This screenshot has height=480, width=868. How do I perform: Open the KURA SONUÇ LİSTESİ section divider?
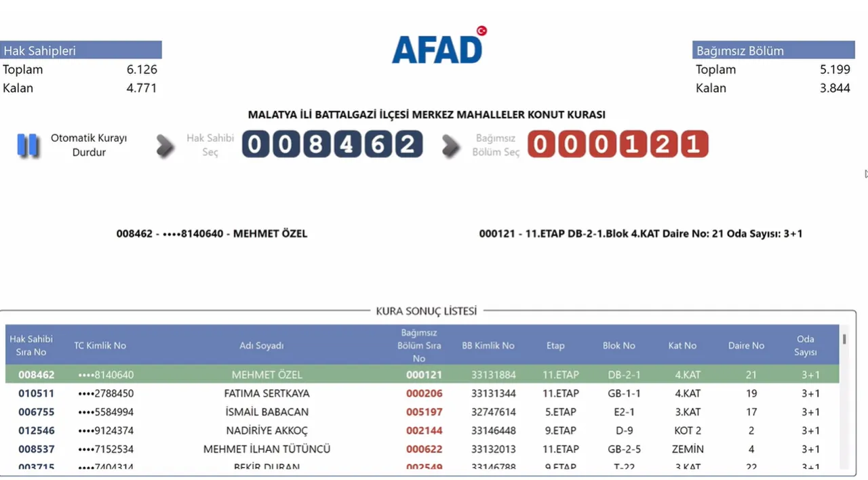pyautogui.click(x=427, y=311)
